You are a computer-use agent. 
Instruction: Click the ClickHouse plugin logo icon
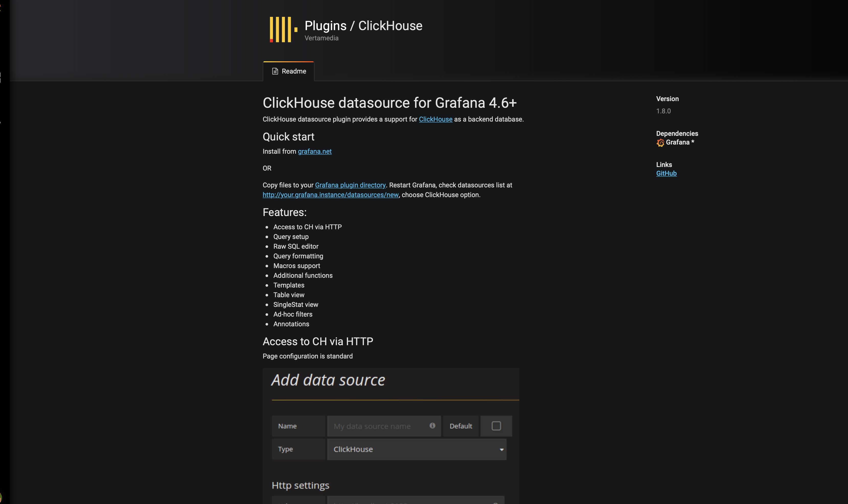(x=283, y=30)
